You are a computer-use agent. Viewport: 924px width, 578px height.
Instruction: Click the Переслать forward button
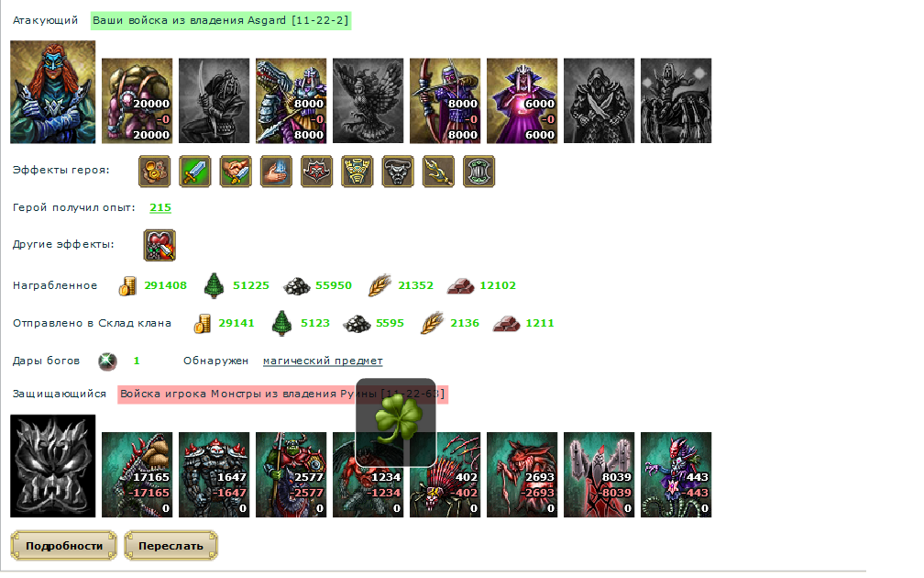[170, 546]
